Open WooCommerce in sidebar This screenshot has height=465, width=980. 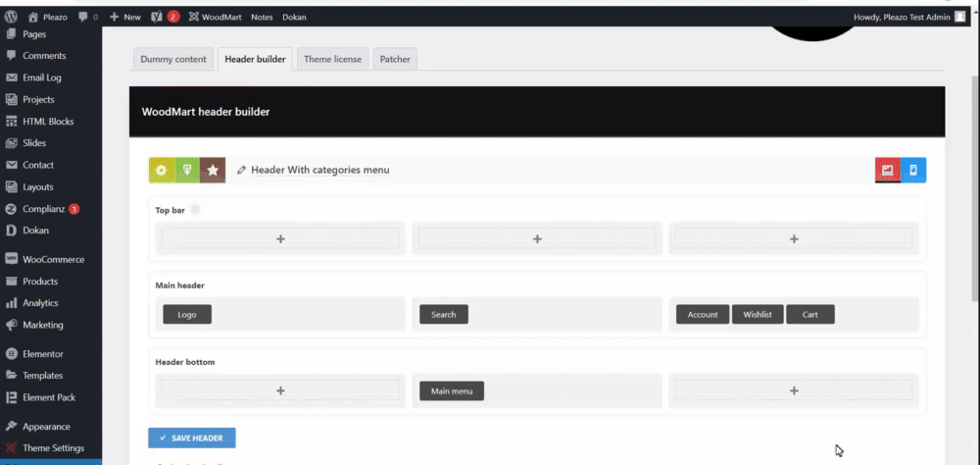[x=51, y=259]
